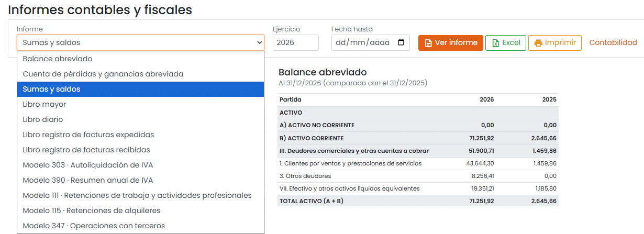Click III. Deudores comerciales y otras cuentas row
Screen dimensions: 644x234
[x=418, y=151]
